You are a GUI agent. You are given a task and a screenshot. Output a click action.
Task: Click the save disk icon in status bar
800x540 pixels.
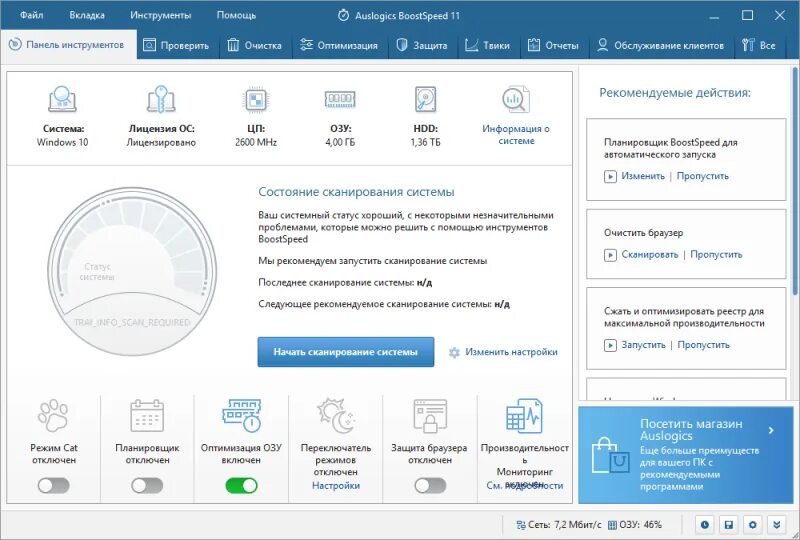coord(729,525)
